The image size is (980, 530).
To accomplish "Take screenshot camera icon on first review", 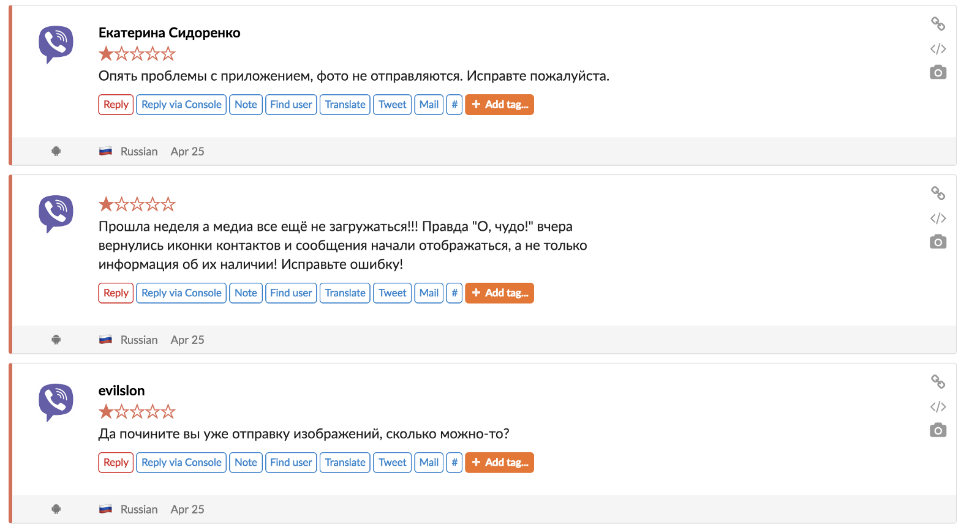I will 938,72.
